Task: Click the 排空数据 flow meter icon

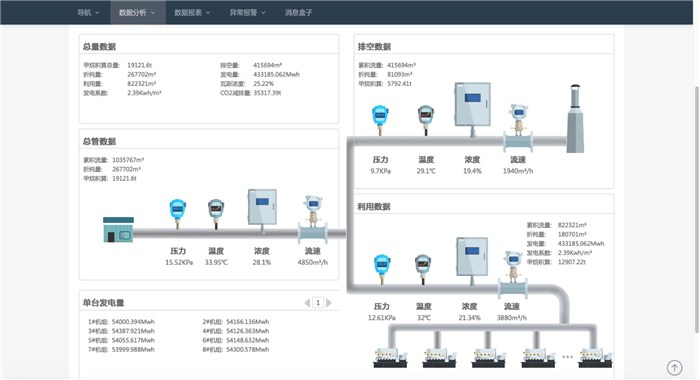Action: [x=518, y=127]
